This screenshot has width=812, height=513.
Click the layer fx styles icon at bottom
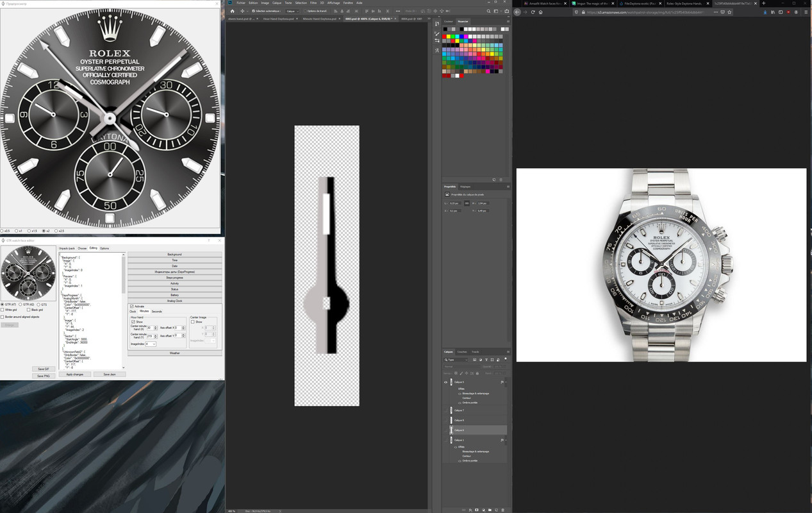(470, 510)
